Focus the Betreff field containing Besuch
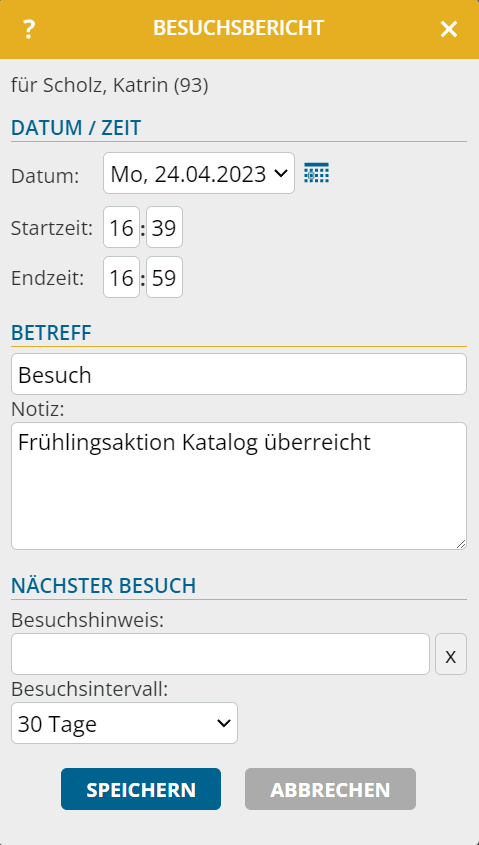Viewport: 479px width, 845px height. click(239, 374)
